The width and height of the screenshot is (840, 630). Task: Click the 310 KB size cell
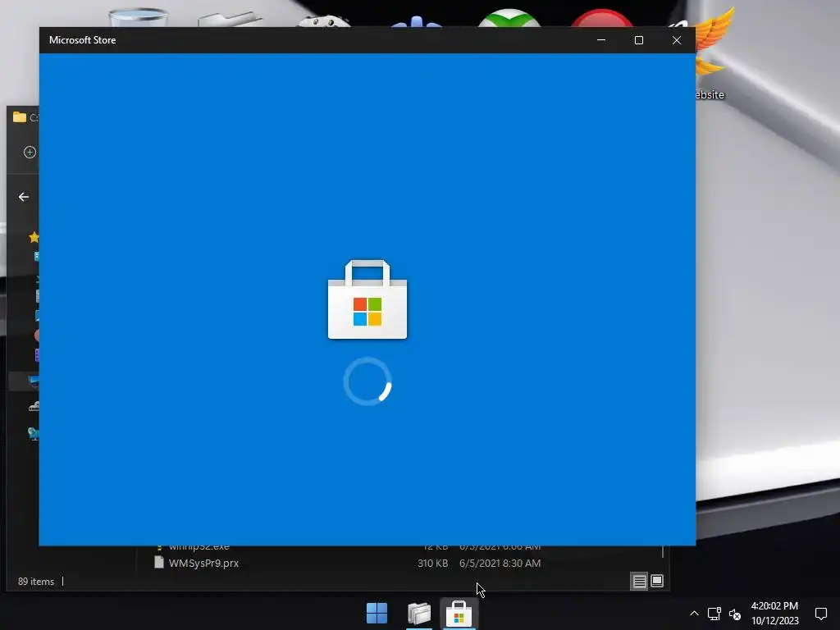click(x=432, y=563)
